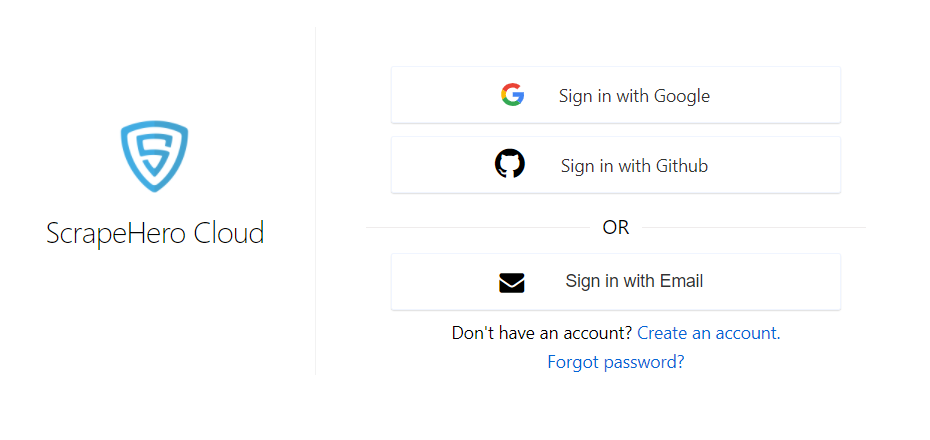Click the S letter inside shield logo
Screen dimensions: 930x440
[154, 154]
